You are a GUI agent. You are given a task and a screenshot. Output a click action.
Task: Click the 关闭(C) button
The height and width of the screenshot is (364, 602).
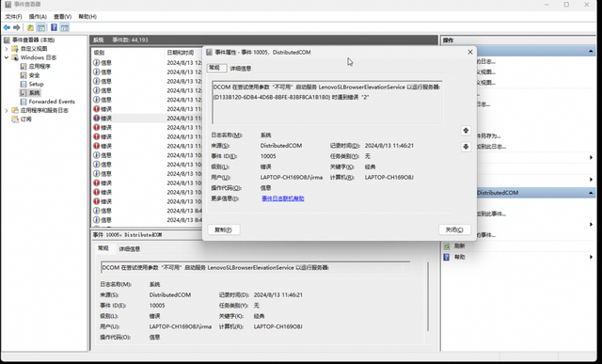(x=454, y=229)
